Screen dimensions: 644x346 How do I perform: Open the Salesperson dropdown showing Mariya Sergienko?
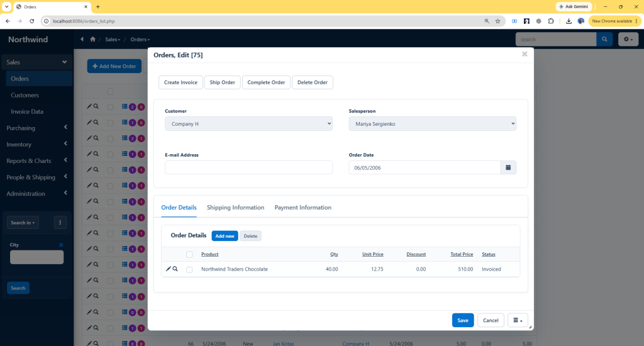coord(433,124)
